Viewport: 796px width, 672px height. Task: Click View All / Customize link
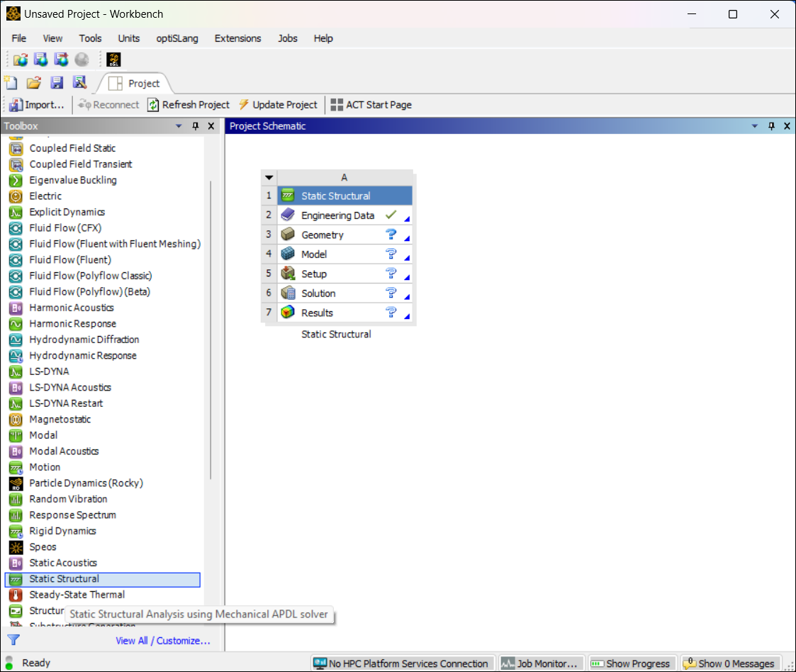163,641
